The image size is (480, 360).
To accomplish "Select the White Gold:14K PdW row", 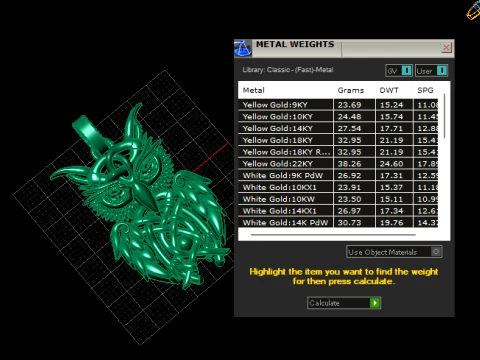I will pyautogui.click(x=338, y=222).
